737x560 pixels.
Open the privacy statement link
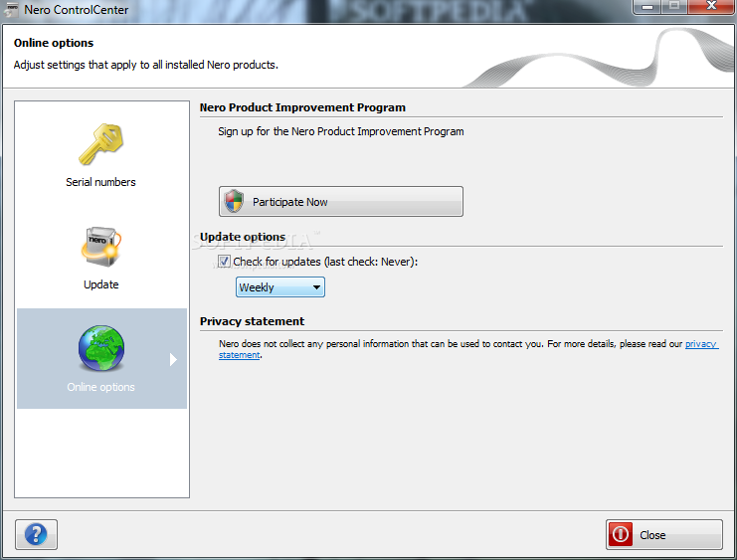[x=701, y=344]
